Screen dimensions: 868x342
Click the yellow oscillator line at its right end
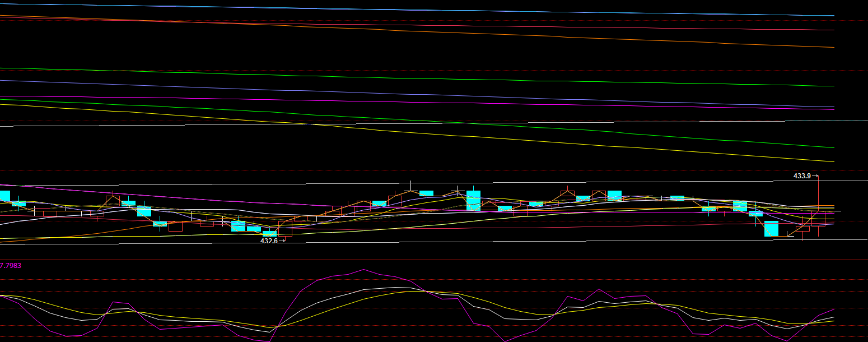point(833,321)
